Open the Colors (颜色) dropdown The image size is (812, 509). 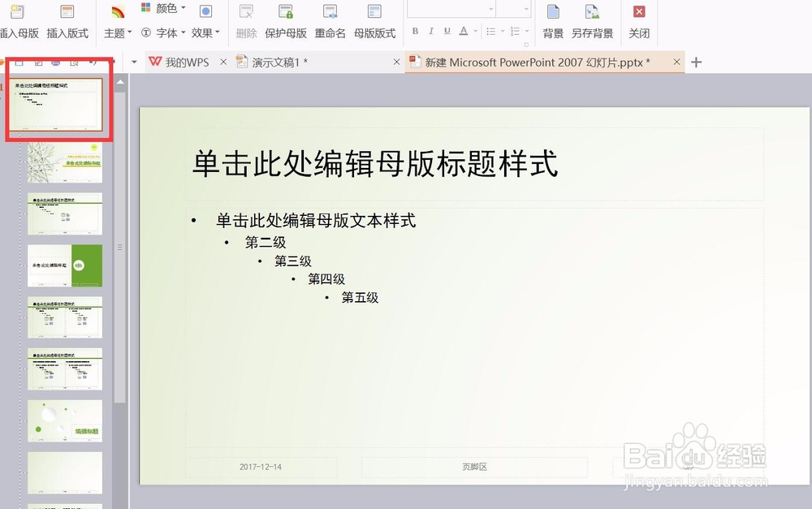[164, 8]
